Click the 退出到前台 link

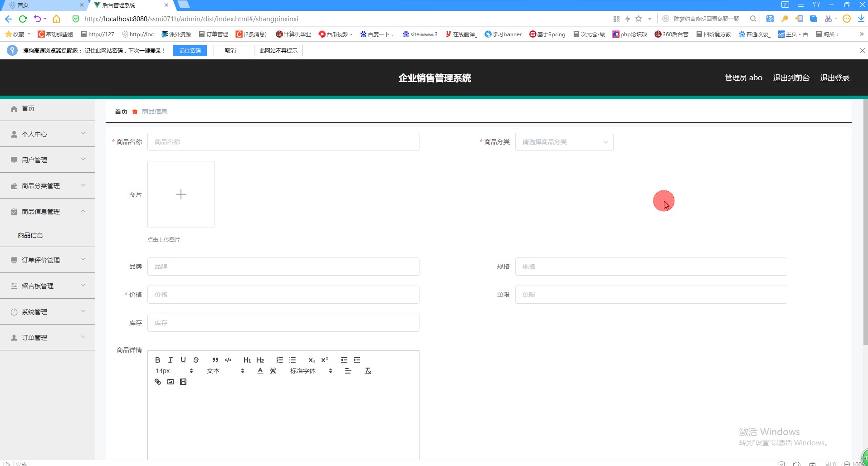coord(791,78)
